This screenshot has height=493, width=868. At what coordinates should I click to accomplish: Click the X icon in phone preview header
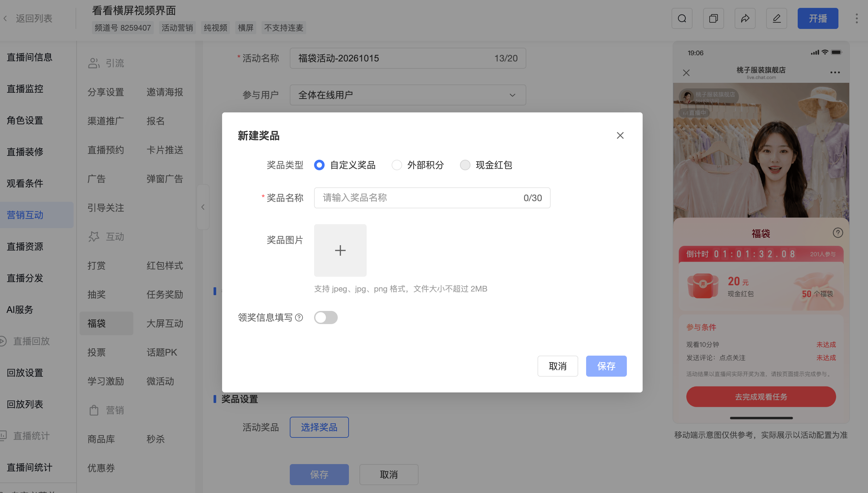point(686,73)
